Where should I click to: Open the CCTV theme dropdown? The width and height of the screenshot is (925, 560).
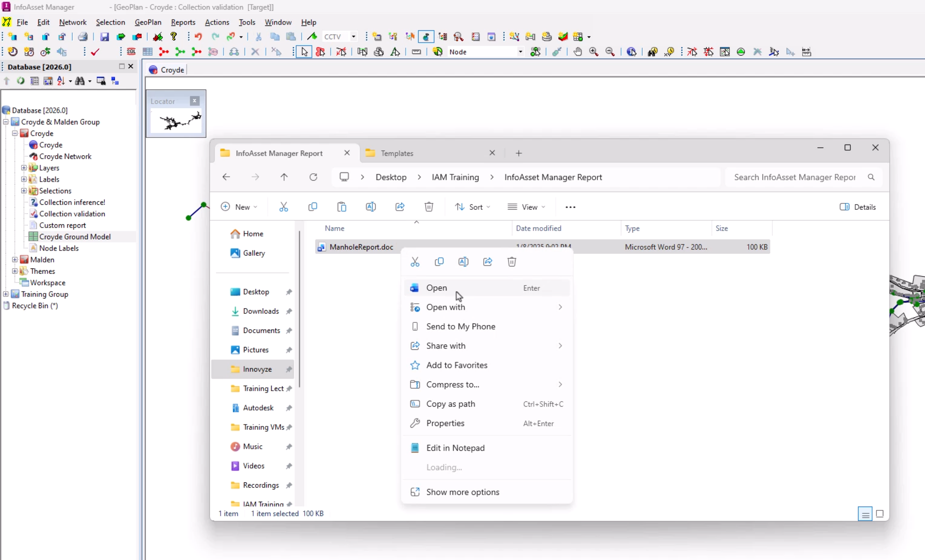353,37
